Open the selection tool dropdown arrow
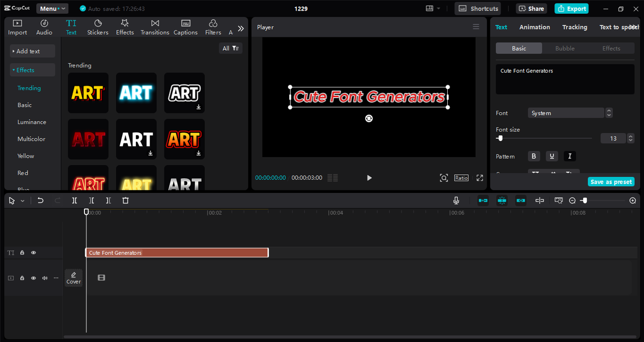The width and height of the screenshot is (644, 342). click(22, 201)
